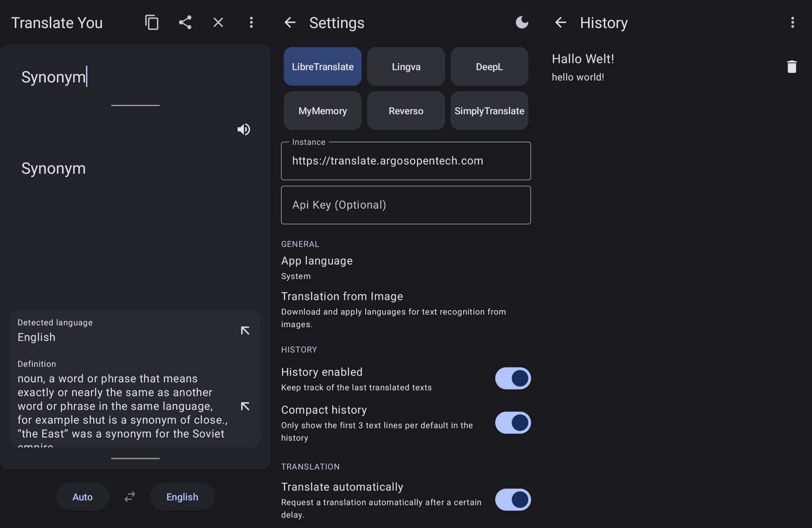The image size is (812, 528).
Task: Open the Auto source language selector
Action: (82, 497)
